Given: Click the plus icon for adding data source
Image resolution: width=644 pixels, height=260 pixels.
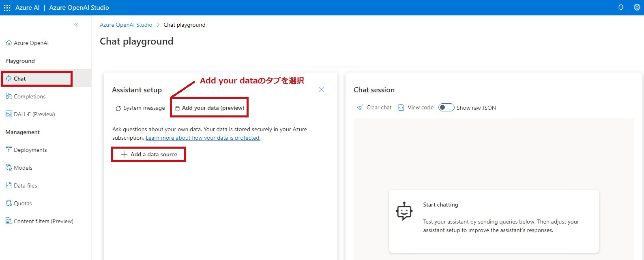Looking at the screenshot, I should [x=124, y=154].
